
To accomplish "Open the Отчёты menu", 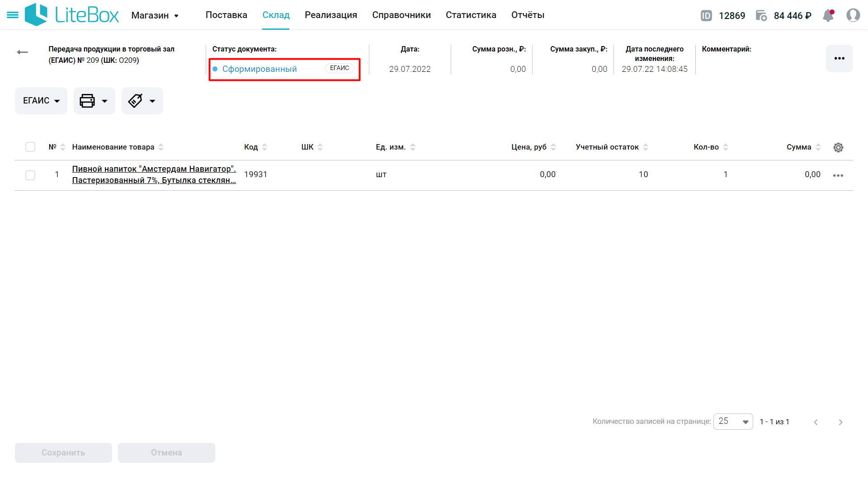I will [x=528, y=15].
